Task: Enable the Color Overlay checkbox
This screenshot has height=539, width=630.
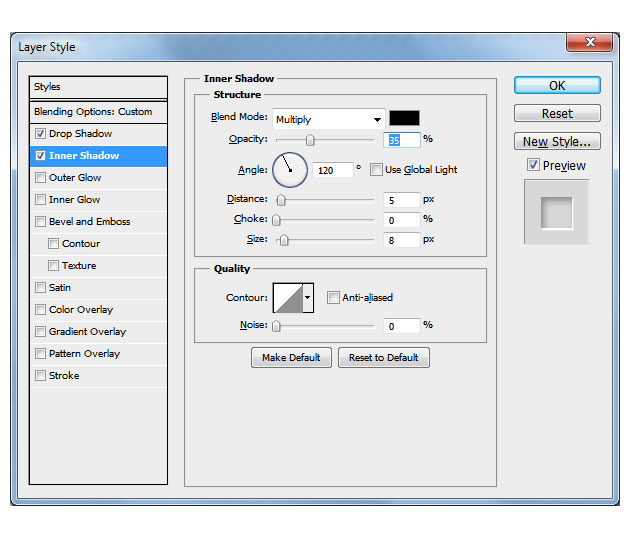Action: point(40,310)
